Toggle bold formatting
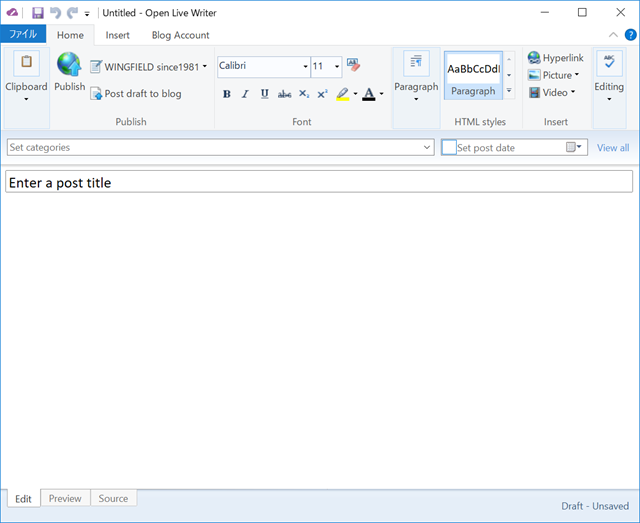The width and height of the screenshot is (640, 523). tap(227, 94)
